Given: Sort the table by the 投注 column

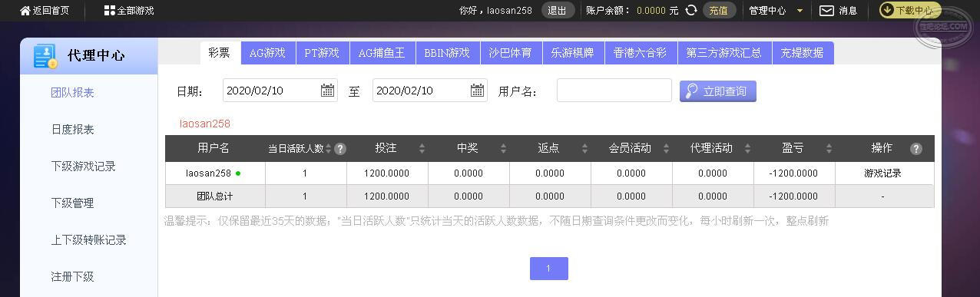Looking at the screenshot, I should (422, 149).
